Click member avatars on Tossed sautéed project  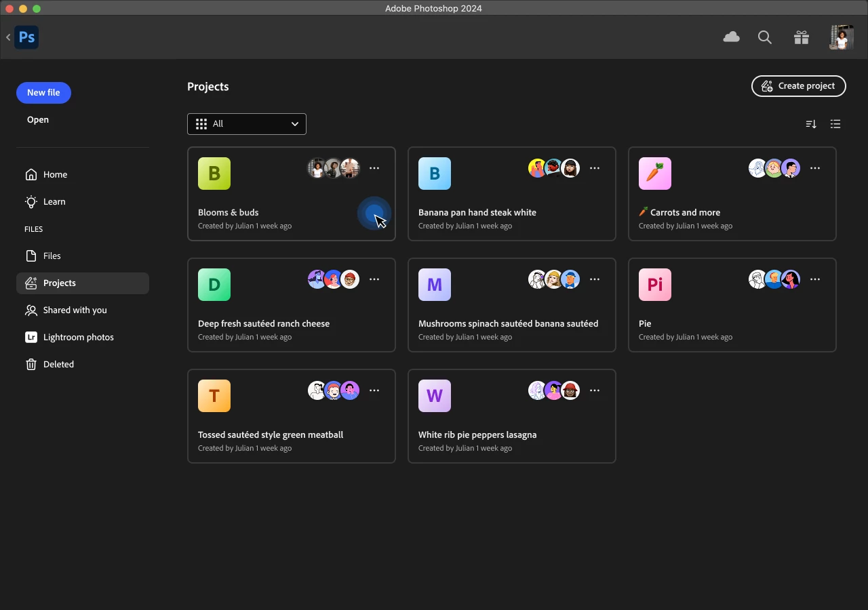click(334, 390)
